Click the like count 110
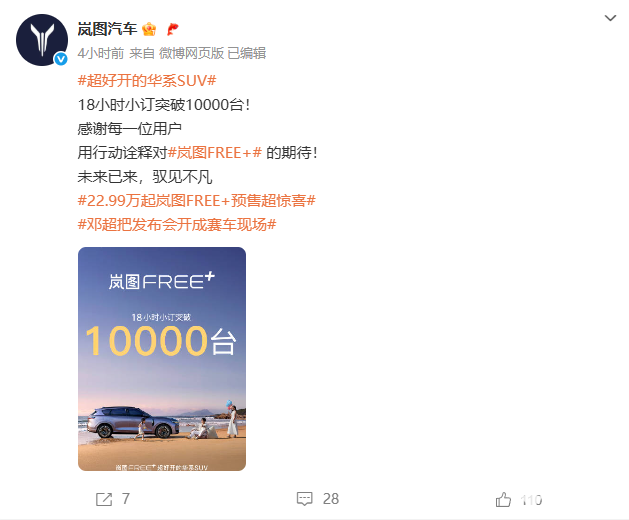Screen dimensions: 629x520 (531, 500)
